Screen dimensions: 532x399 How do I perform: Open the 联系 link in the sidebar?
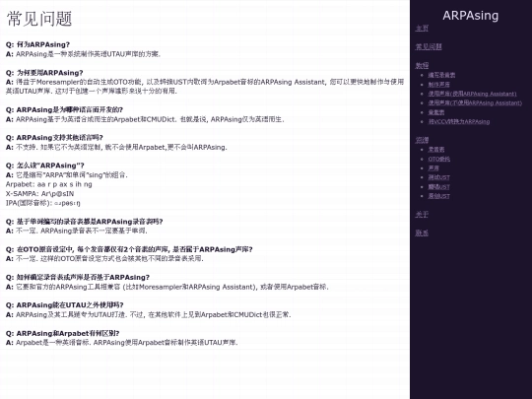click(422, 233)
